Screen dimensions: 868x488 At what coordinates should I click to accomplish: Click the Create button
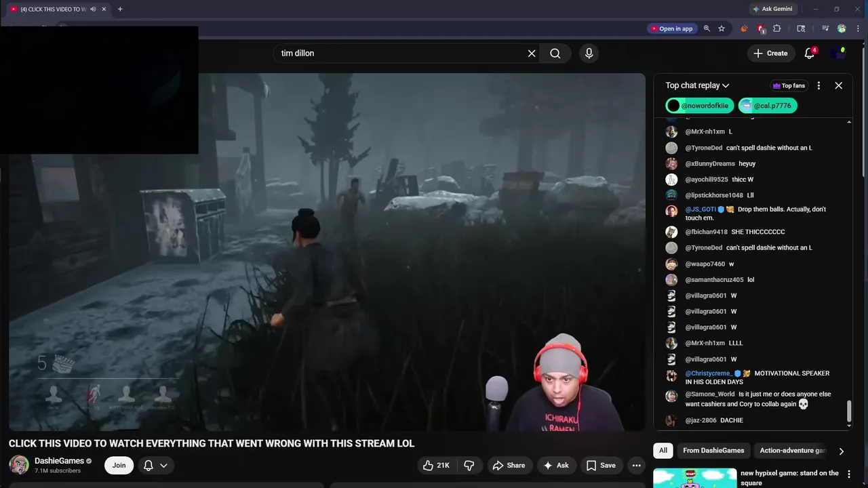point(770,54)
